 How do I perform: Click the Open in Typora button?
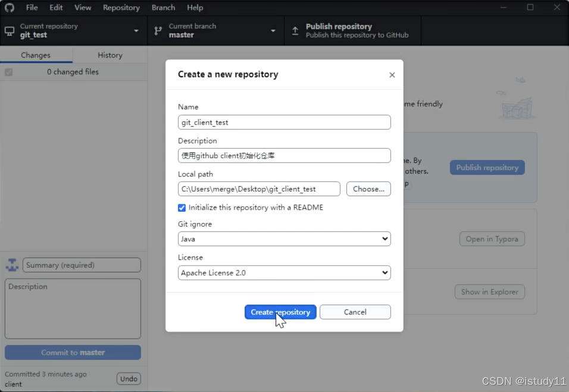click(492, 239)
